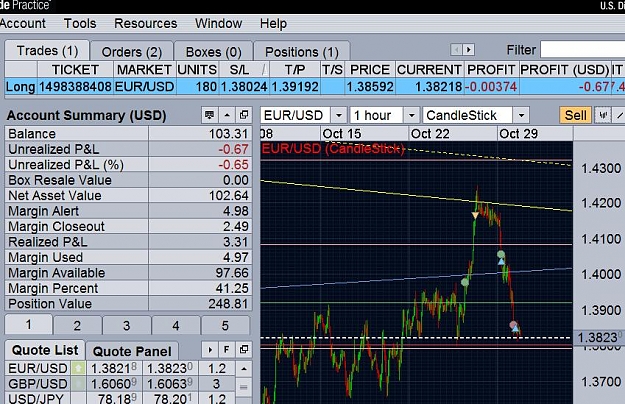
Task: Select layout tab 1
Action: click(x=28, y=325)
